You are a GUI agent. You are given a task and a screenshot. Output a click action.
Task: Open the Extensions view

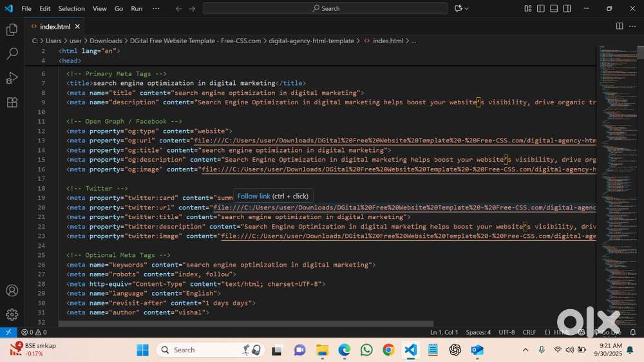(x=12, y=102)
